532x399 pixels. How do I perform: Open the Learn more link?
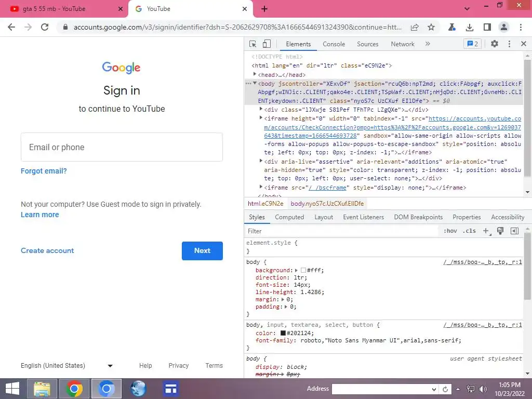[x=39, y=215]
